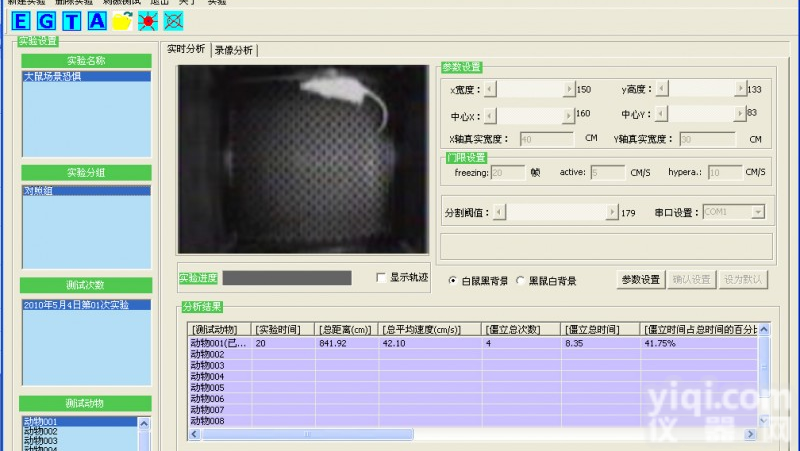The image size is (800, 451).
Task: Open the 串口设置 COM1 dropdown
Action: (x=758, y=212)
